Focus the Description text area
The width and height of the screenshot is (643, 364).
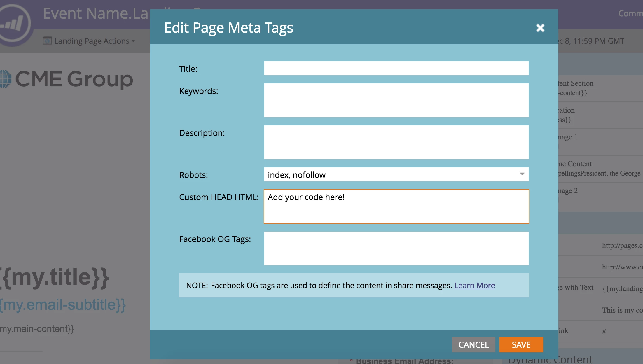click(396, 142)
